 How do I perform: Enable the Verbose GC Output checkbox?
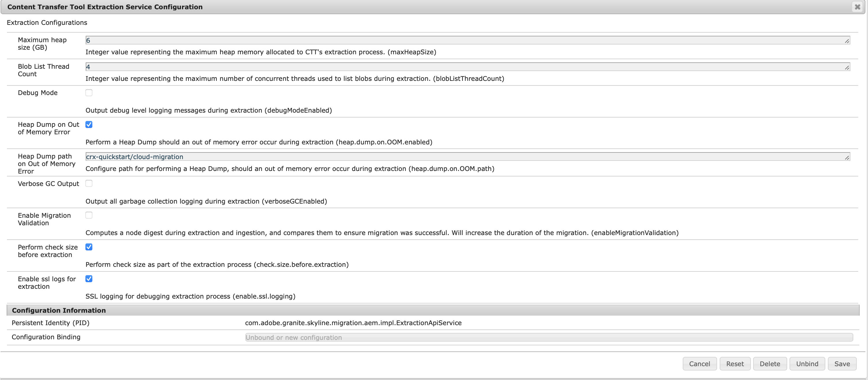tap(89, 183)
